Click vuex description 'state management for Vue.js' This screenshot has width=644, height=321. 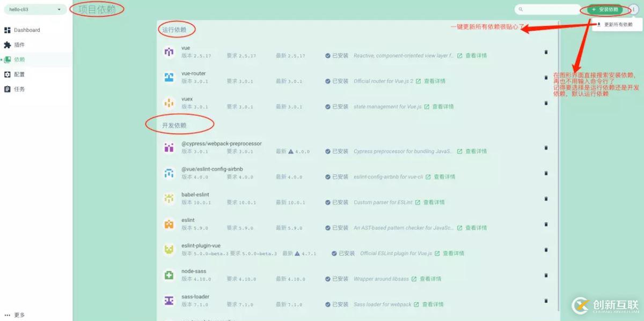pyautogui.click(x=387, y=107)
